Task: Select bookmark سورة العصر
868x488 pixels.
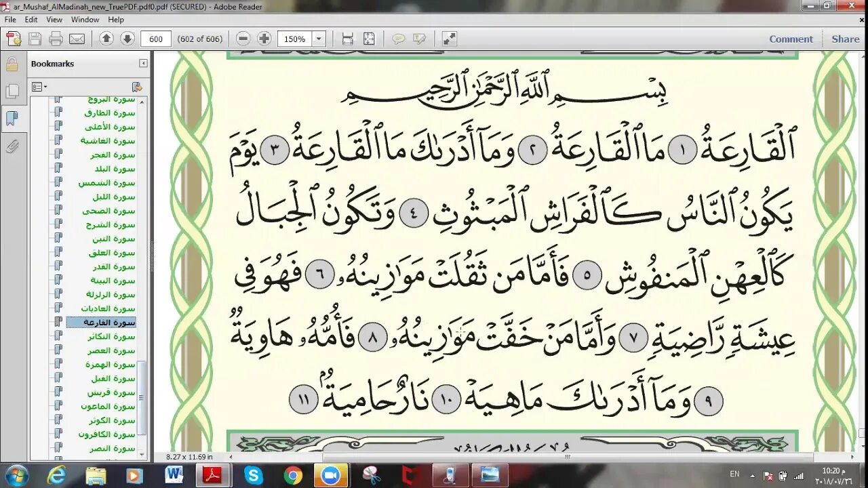Action: pos(111,350)
